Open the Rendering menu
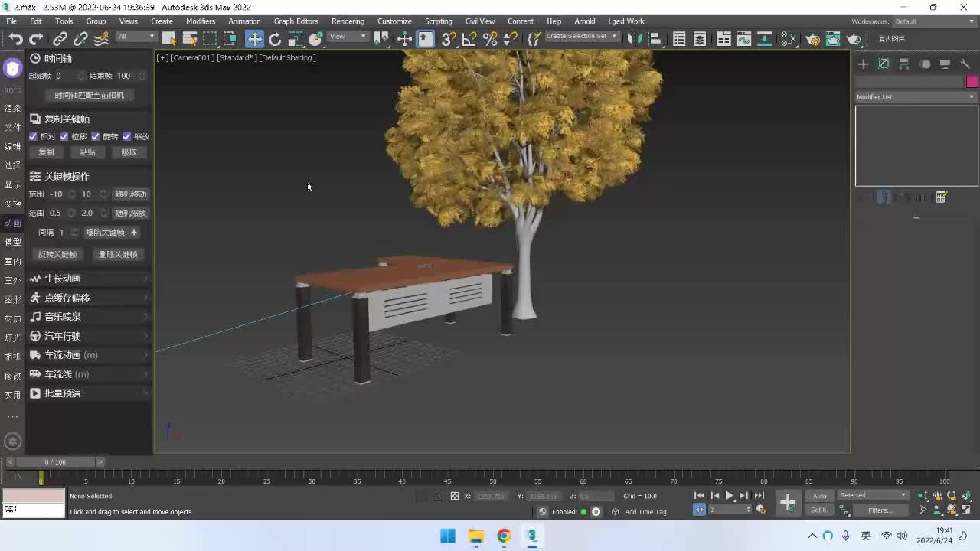This screenshot has height=551, width=980. coord(348,21)
